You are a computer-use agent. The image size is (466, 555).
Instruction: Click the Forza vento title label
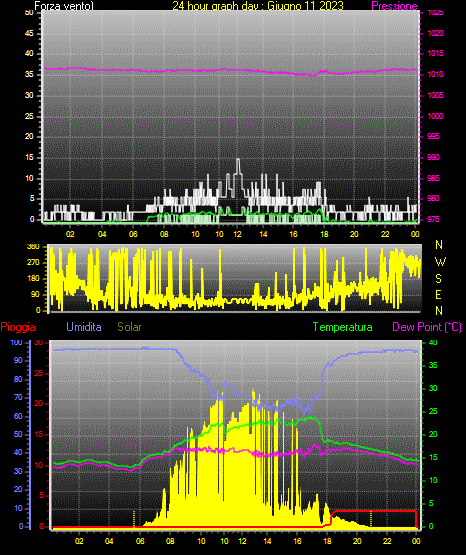(64, 6)
